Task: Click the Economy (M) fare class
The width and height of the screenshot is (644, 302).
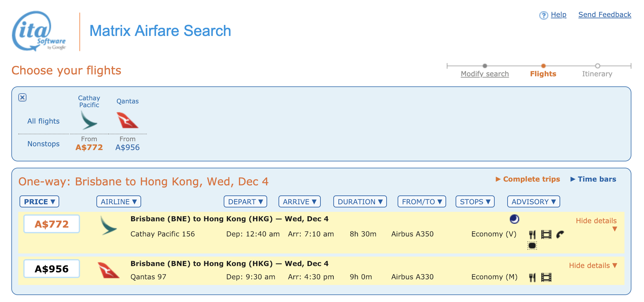Action: pyautogui.click(x=494, y=277)
